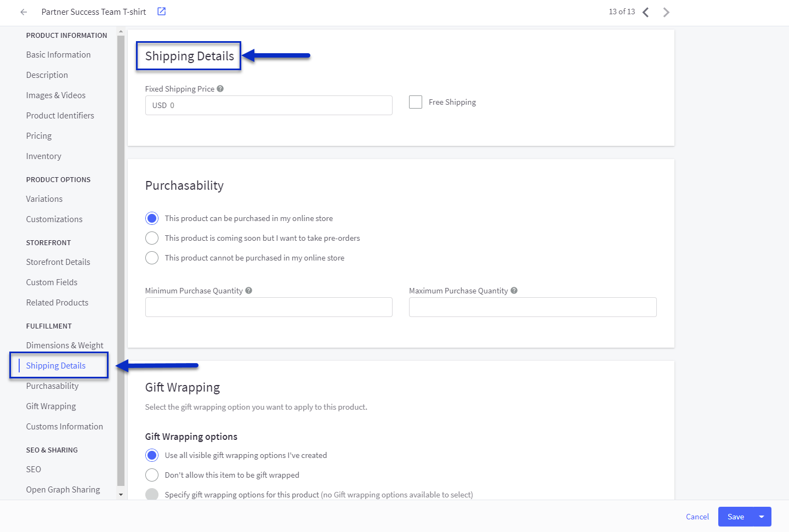Click the Save button

[736, 517]
